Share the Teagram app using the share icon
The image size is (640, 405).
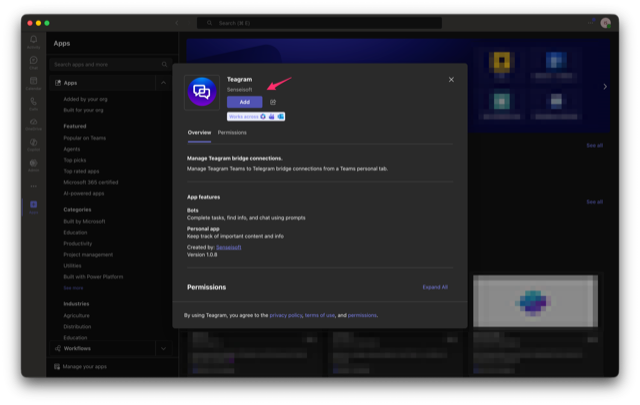pyautogui.click(x=273, y=102)
